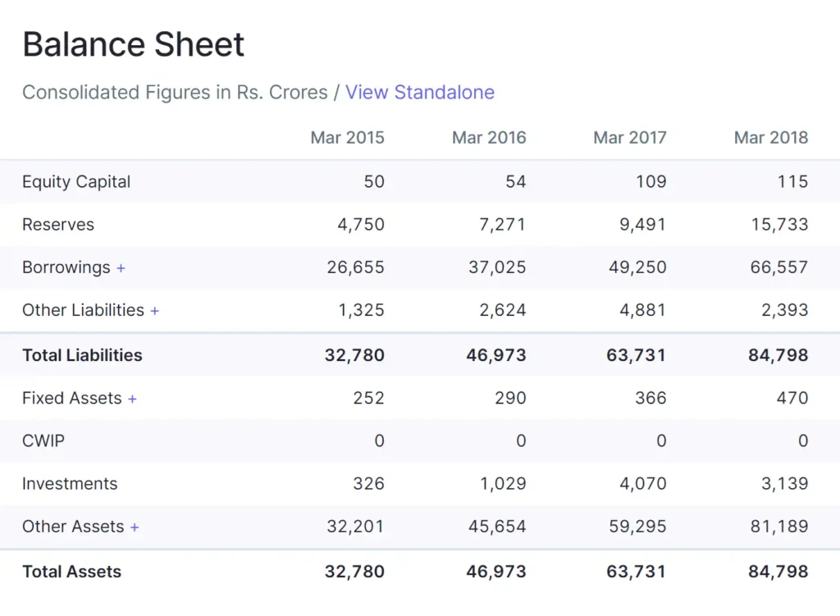Select the Mar 2016 column header
The image size is (840, 616).
(489, 138)
